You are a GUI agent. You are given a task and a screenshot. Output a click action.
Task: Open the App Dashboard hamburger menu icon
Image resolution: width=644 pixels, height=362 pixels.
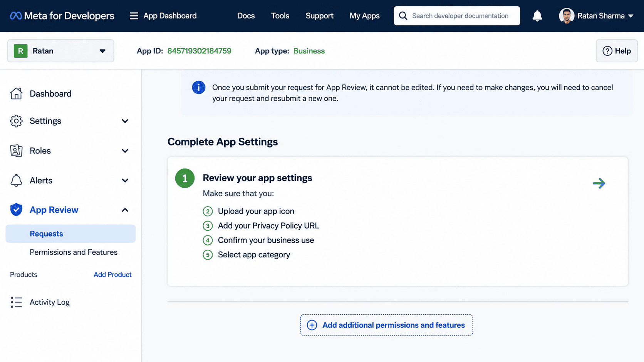click(134, 16)
